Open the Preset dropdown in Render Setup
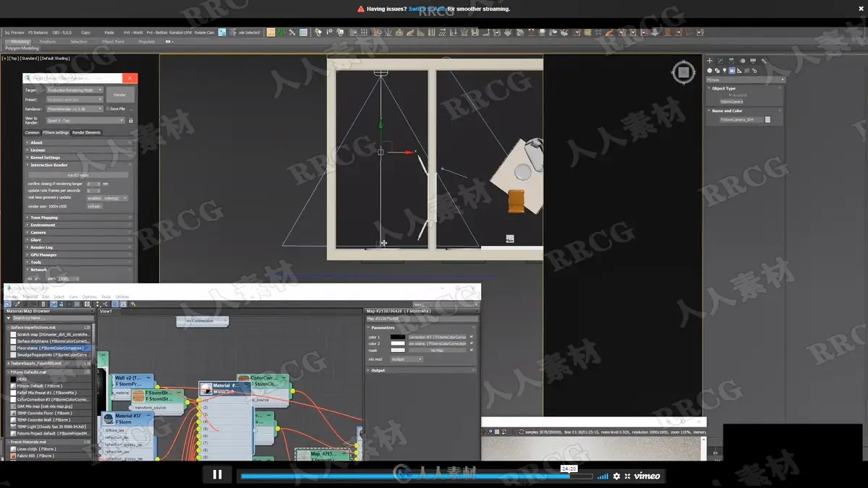The width and height of the screenshot is (868, 488). 75,99
